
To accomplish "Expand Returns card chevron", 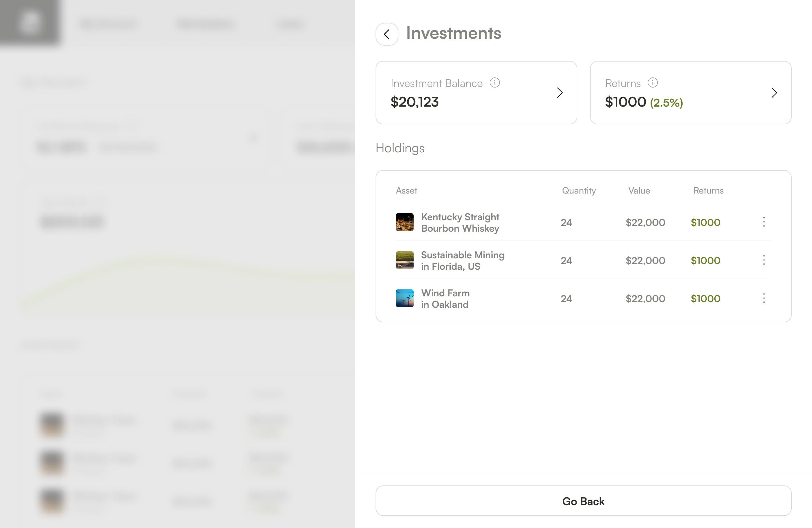I will pyautogui.click(x=774, y=92).
